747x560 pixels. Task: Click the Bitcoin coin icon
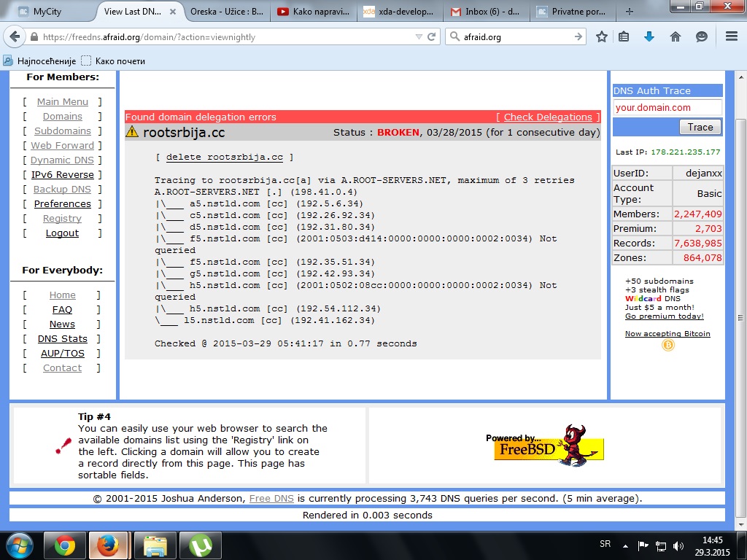668,345
